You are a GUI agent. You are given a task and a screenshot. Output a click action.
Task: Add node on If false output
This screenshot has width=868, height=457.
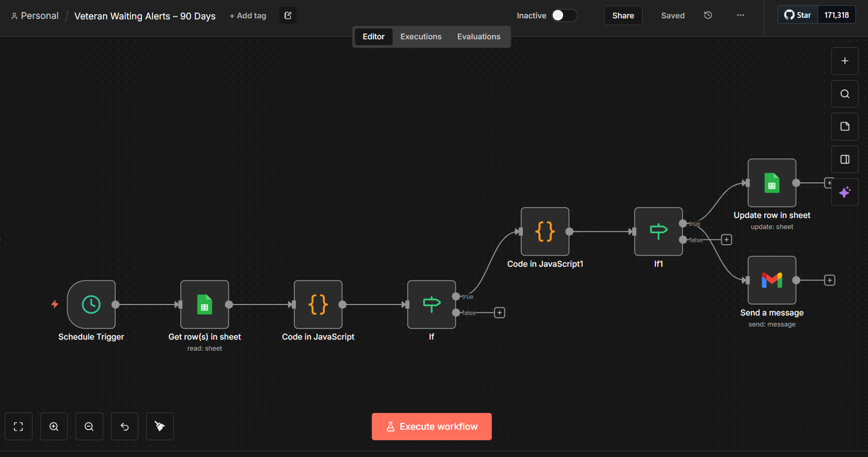pyautogui.click(x=500, y=313)
